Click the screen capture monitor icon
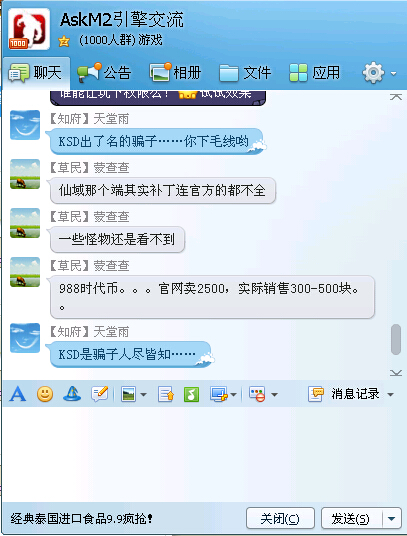This screenshot has height=536, width=407. click(x=219, y=394)
